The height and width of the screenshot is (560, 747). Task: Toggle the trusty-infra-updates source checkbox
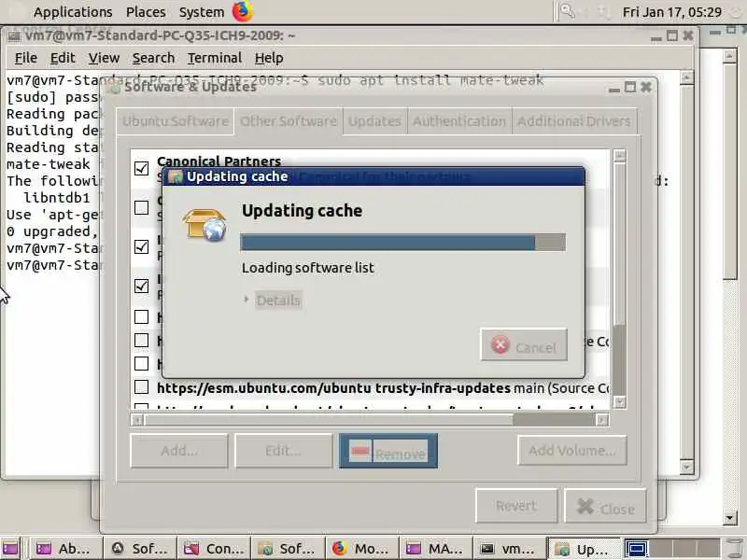tap(142, 386)
